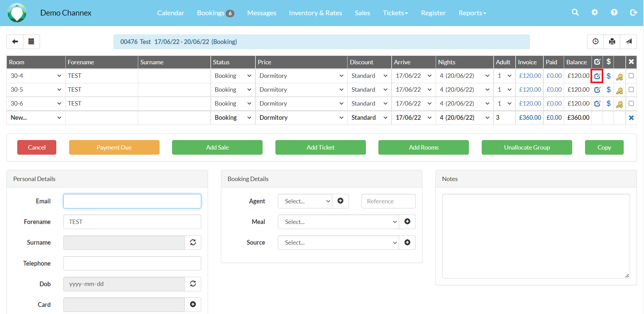Refresh the Dob field
The width and height of the screenshot is (644, 314).
[193, 284]
